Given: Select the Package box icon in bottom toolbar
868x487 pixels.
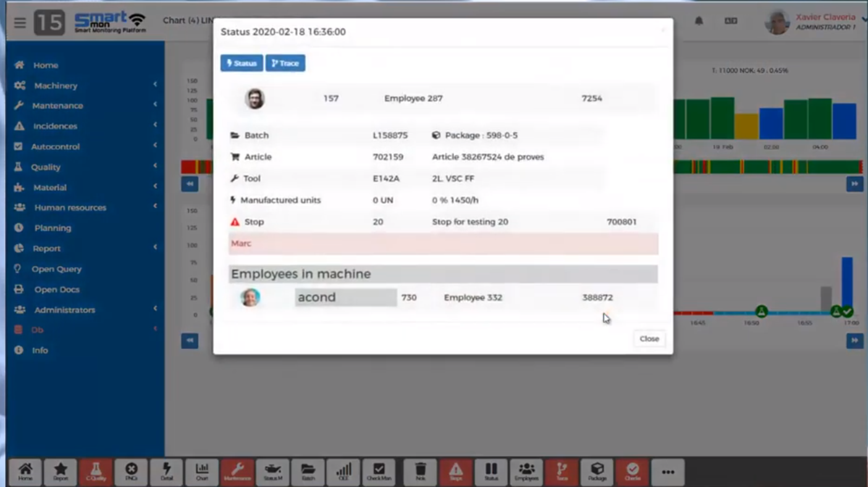Looking at the screenshot, I should [x=597, y=472].
